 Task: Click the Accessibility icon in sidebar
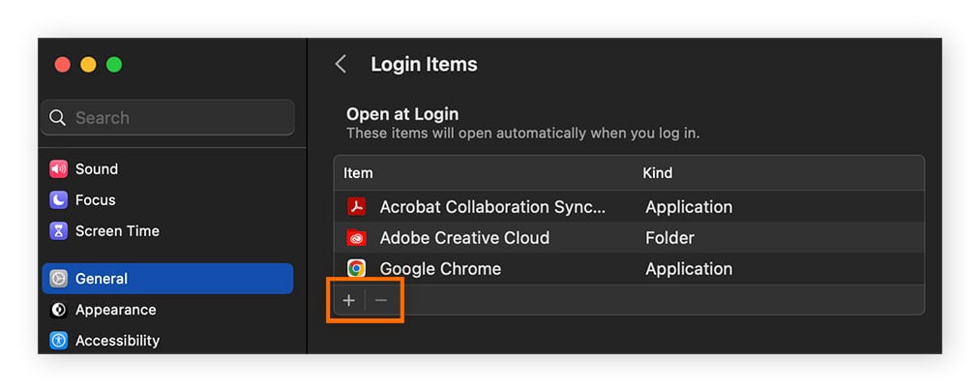point(58,341)
